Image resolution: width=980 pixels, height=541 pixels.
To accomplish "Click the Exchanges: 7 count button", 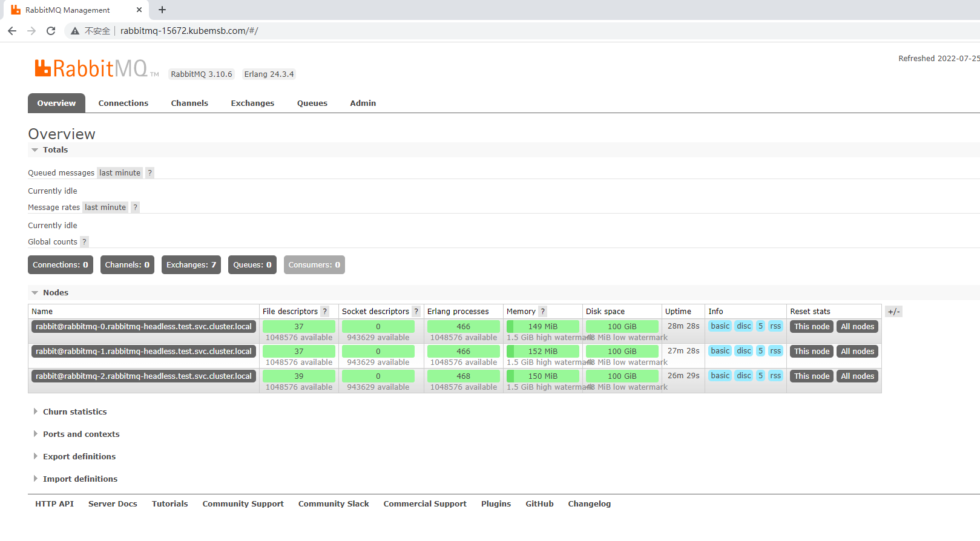I will [191, 265].
